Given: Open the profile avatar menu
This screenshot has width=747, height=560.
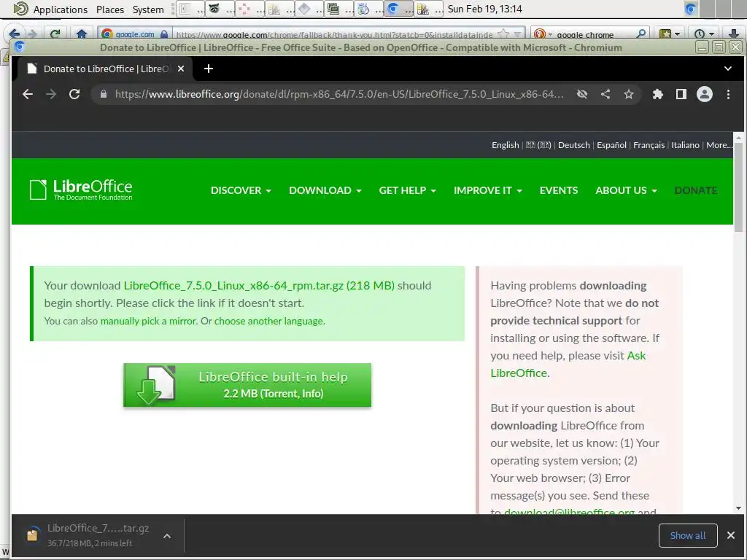Looking at the screenshot, I should [x=705, y=94].
